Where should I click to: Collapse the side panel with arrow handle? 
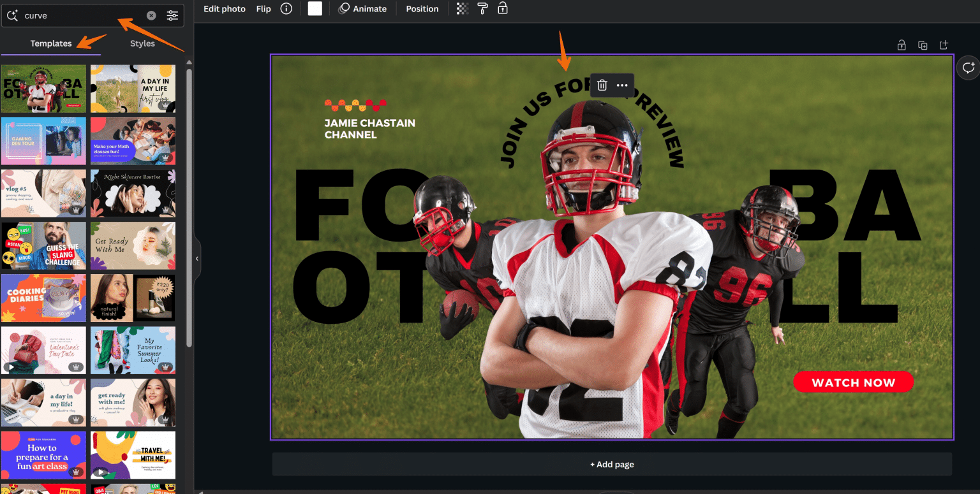(x=197, y=259)
